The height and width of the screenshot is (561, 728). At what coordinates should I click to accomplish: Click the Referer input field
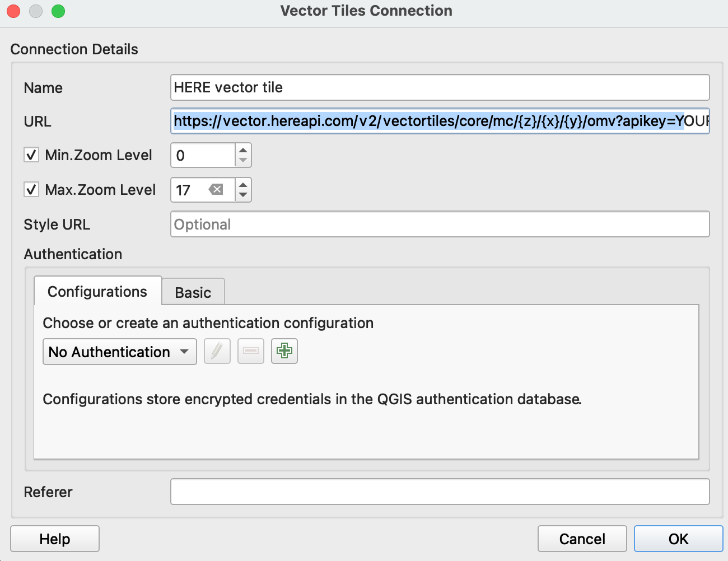440,492
